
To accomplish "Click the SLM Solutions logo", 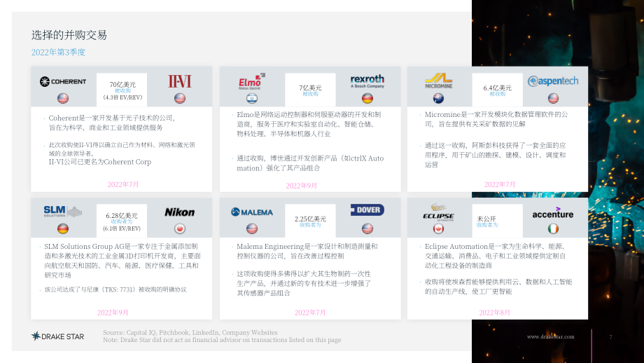I will pos(63,212).
